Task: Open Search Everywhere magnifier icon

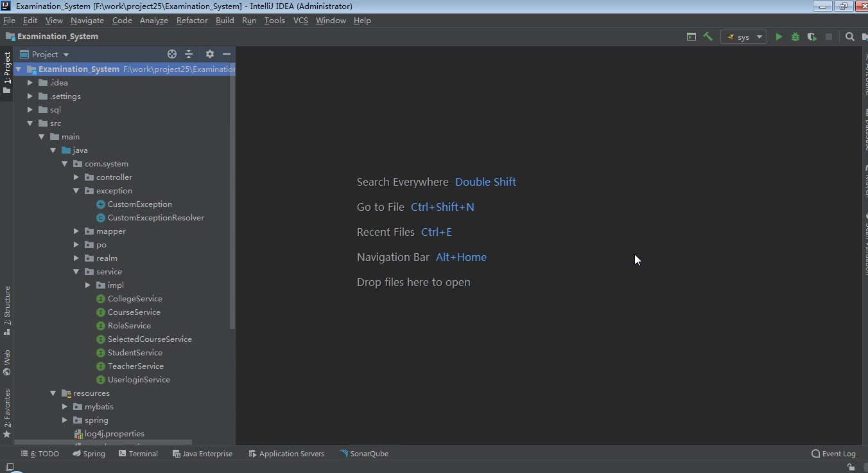Action: [x=850, y=37]
